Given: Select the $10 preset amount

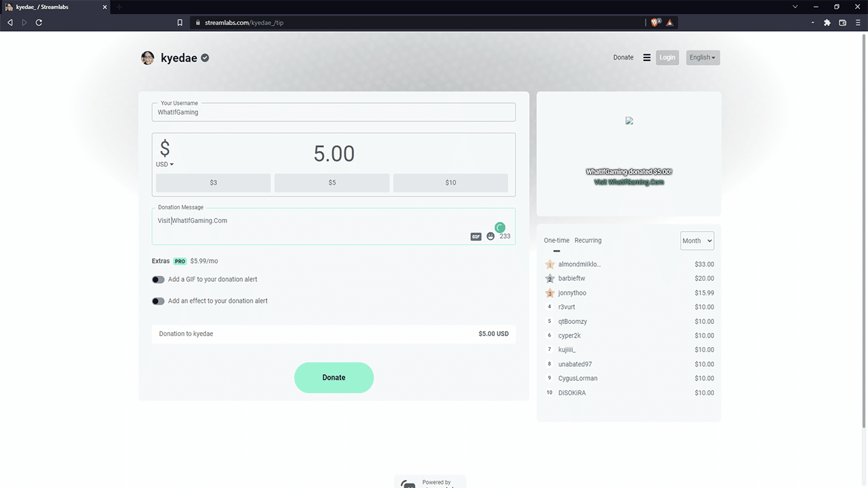Looking at the screenshot, I should (x=451, y=182).
